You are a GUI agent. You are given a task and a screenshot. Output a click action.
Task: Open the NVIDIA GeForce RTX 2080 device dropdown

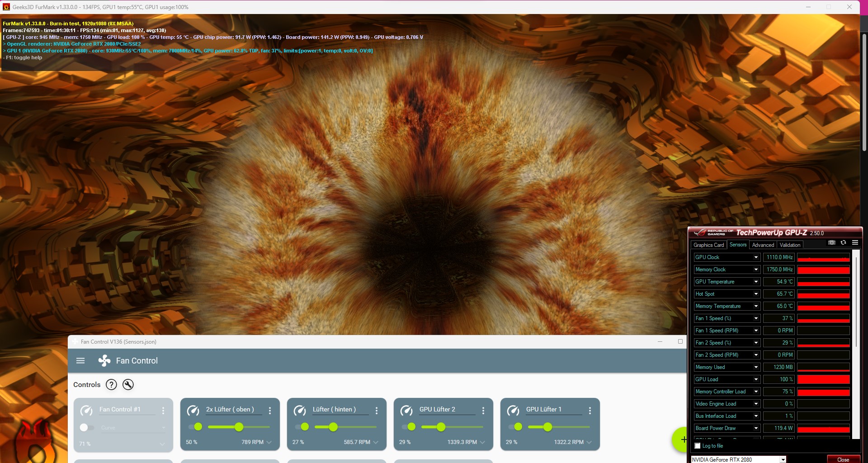click(x=783, y=459)
